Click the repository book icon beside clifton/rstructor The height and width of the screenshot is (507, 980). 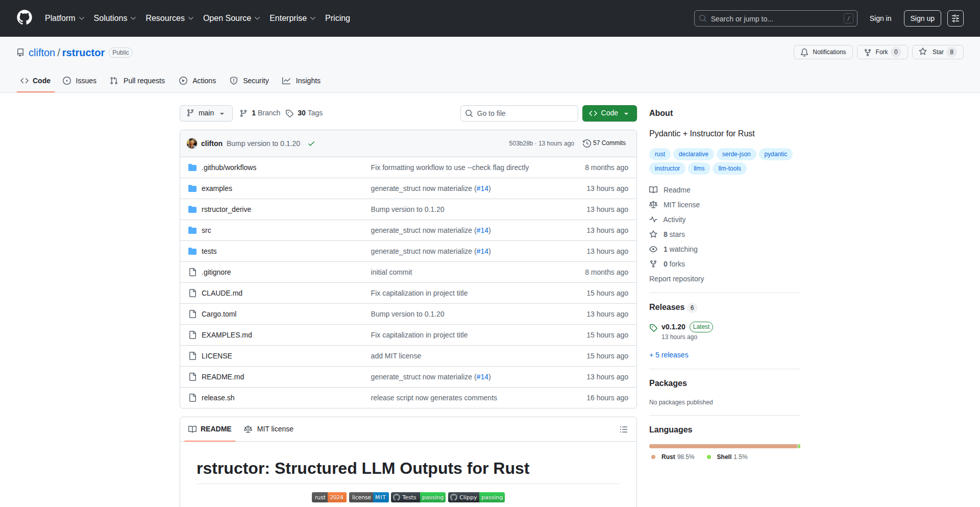tap(20, 52)
